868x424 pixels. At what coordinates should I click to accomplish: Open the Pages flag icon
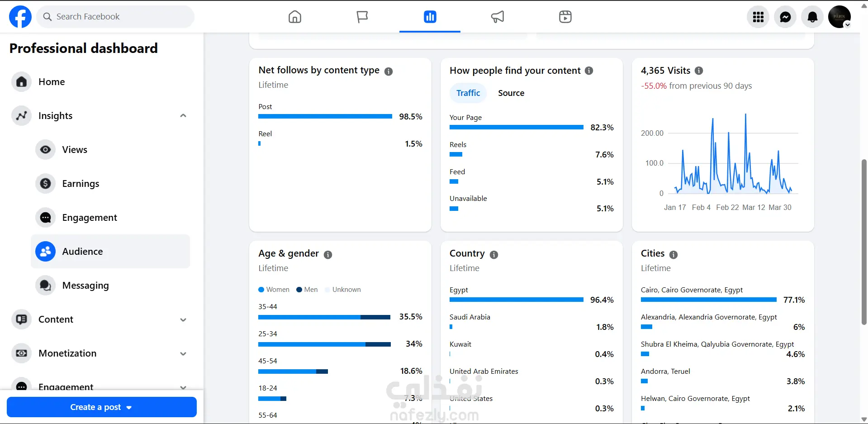tap(362, 17)
